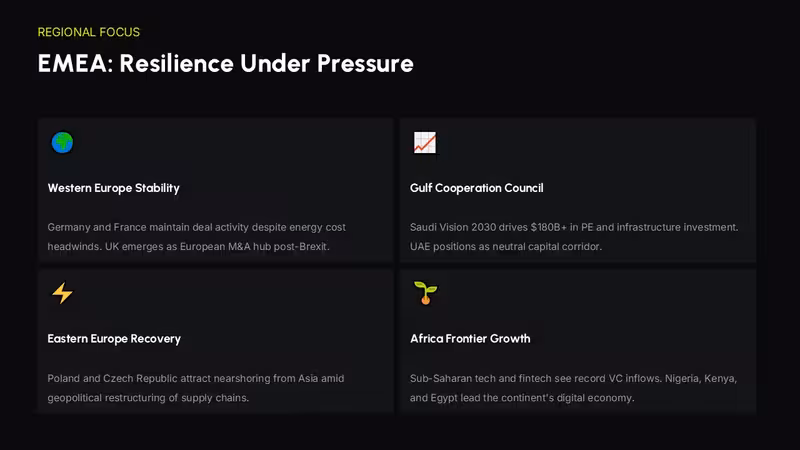Select the Africa Frontier Growth heading
This screenshot has width=800, height=450.
[470, 339]
